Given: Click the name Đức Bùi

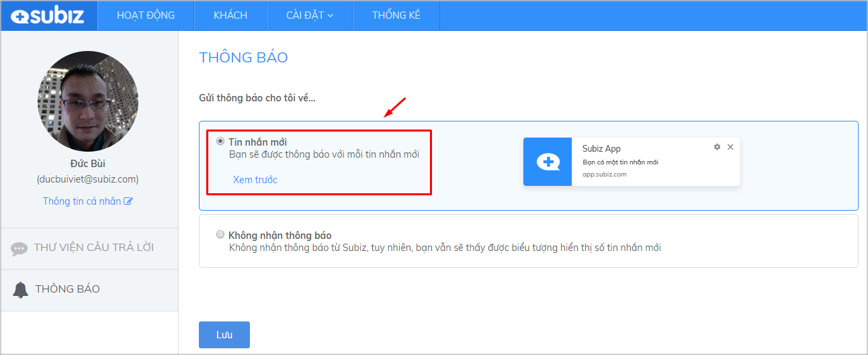Looking at the screenshot, I should 88,164.
